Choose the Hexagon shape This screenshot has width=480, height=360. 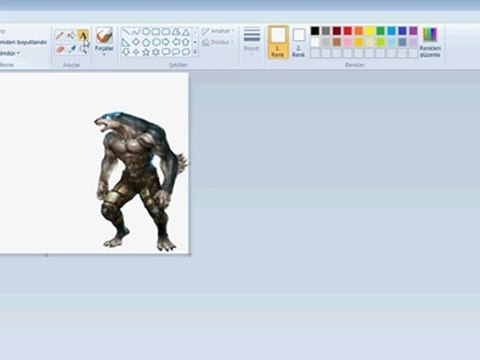pos(156,42)
